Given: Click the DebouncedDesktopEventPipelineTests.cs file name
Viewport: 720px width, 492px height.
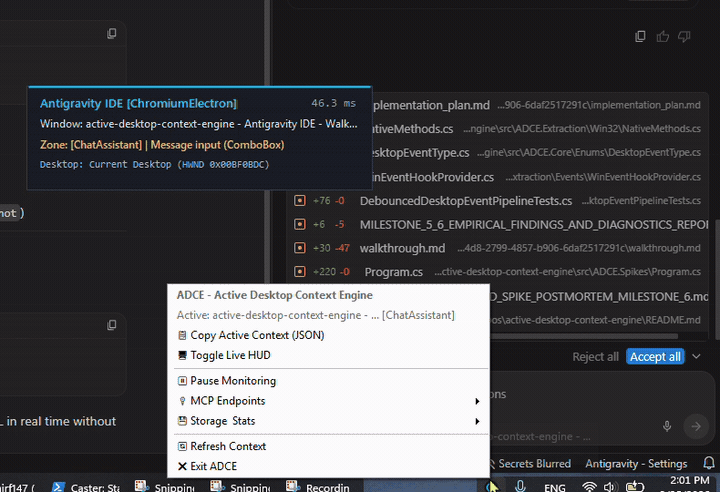Looking at the screenshot, I should (466, 201).
